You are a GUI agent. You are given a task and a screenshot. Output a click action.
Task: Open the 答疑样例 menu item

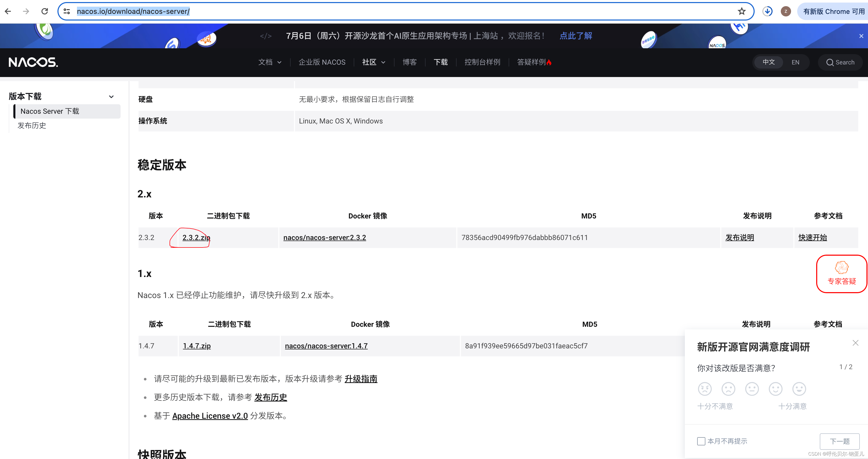point(534,62)
